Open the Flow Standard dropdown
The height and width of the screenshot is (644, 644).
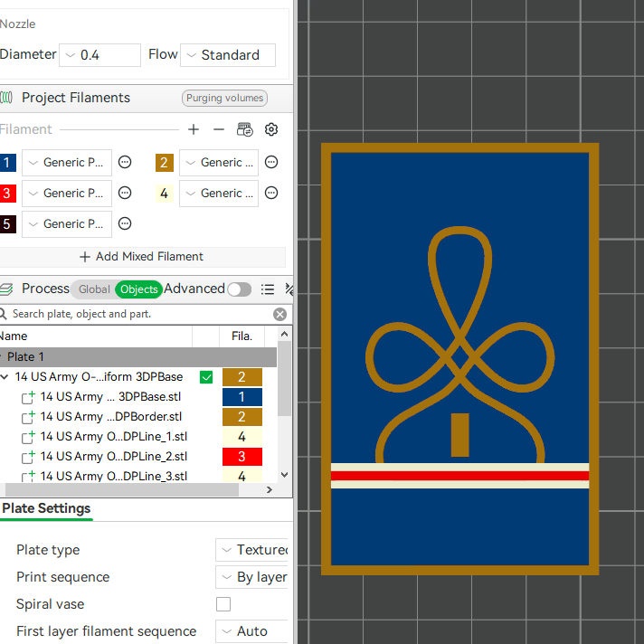coord(228,55)
